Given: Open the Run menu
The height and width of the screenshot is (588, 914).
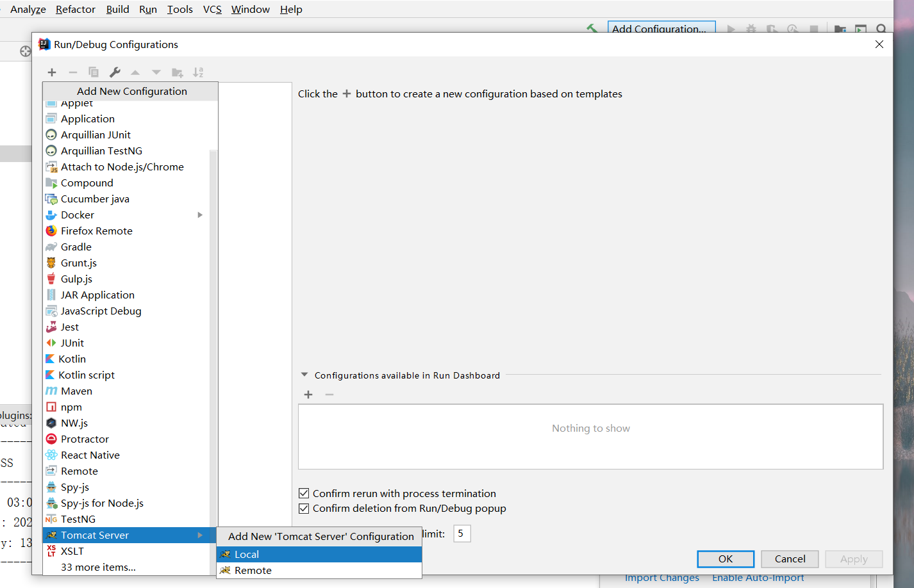Looking at the screenshot, I should click(148, 10).
